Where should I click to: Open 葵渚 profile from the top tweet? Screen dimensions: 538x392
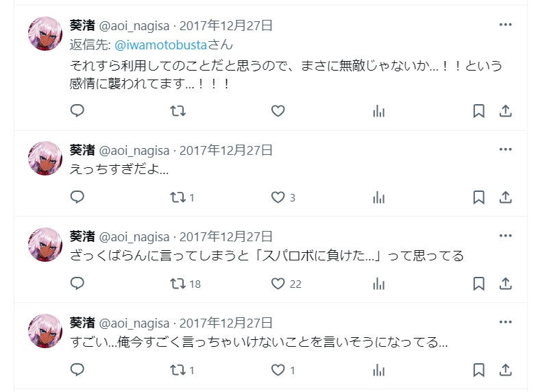82,25
